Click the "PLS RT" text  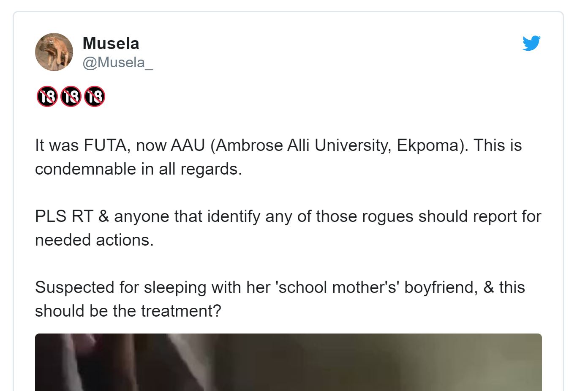(64, 216)
